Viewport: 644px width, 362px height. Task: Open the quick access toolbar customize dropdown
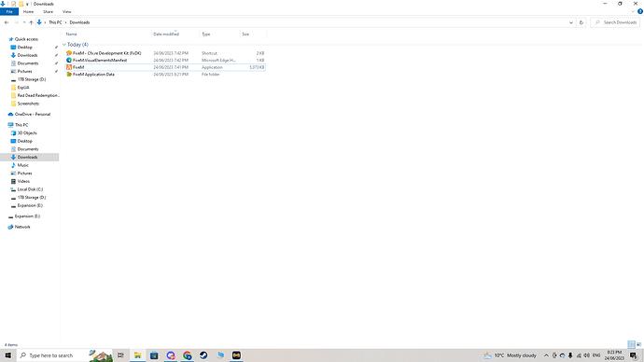point(27,4)
